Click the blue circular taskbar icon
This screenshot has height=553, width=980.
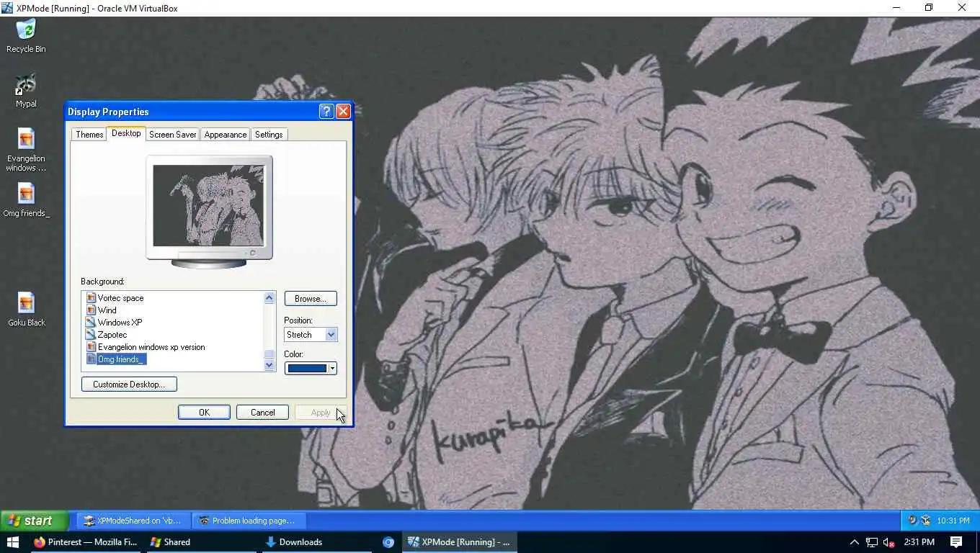[x=388, y=542]
